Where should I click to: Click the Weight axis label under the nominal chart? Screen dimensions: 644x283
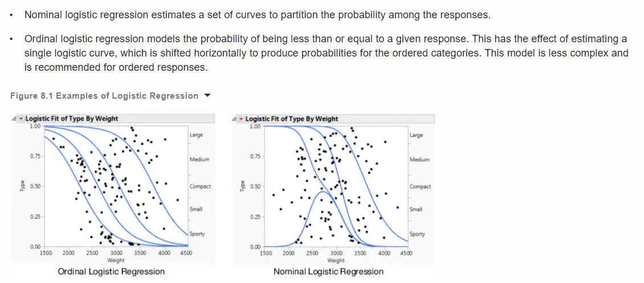tap(336, 260)
